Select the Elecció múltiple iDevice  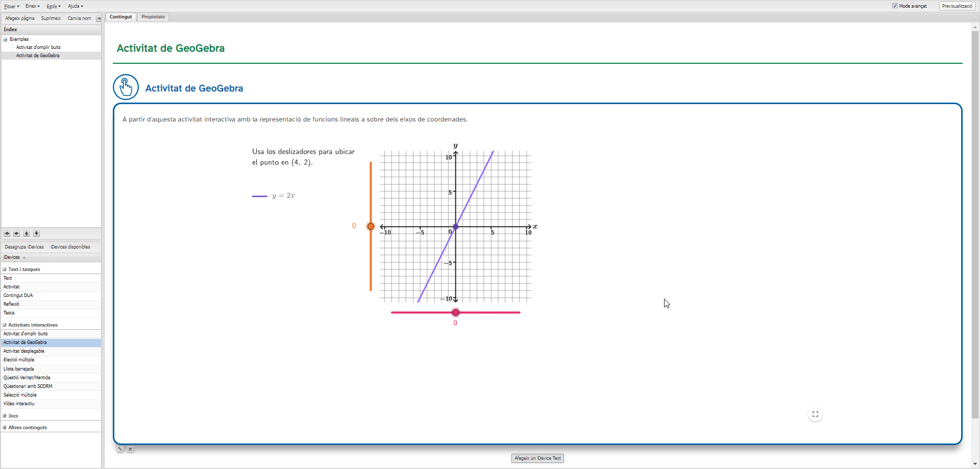coord(51,360)
